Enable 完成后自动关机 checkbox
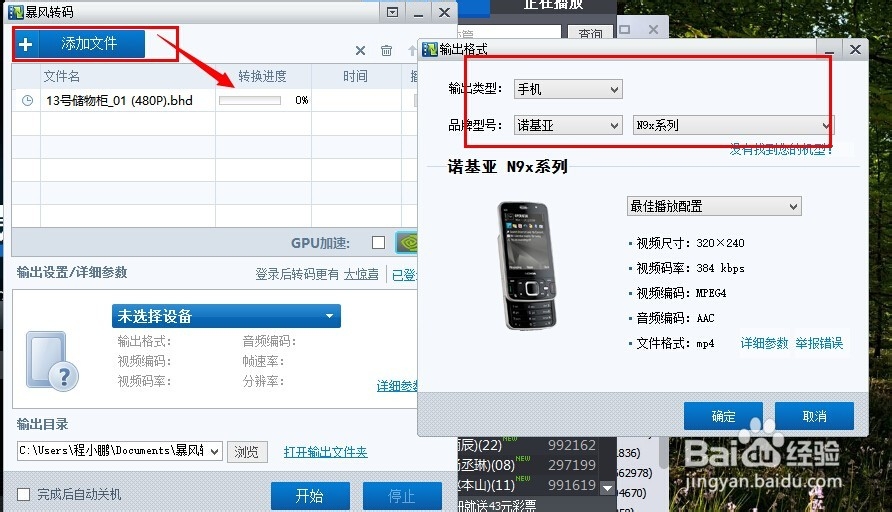892x512 pixels. click(x=23, y=494)
